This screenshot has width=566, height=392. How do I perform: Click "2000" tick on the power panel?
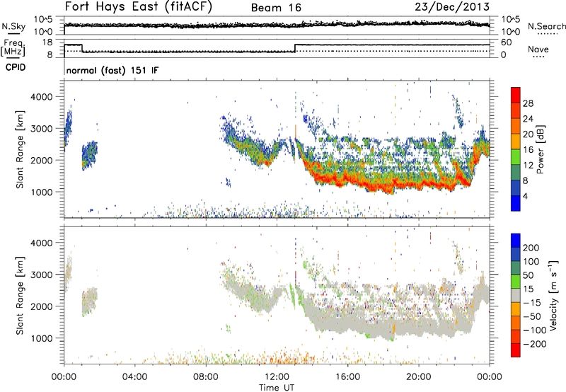pos(42,160)
